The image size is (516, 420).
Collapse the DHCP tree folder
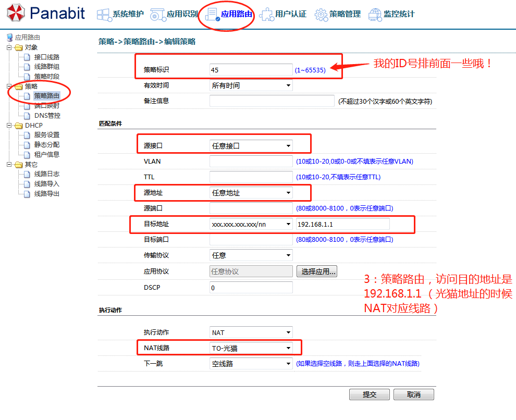click(x=9, y=126)
